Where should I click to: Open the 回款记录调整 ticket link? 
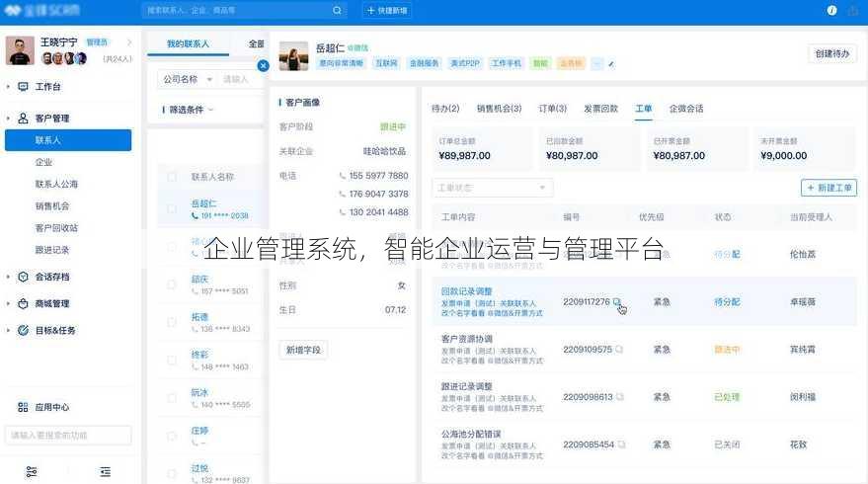tap(466, 291)
